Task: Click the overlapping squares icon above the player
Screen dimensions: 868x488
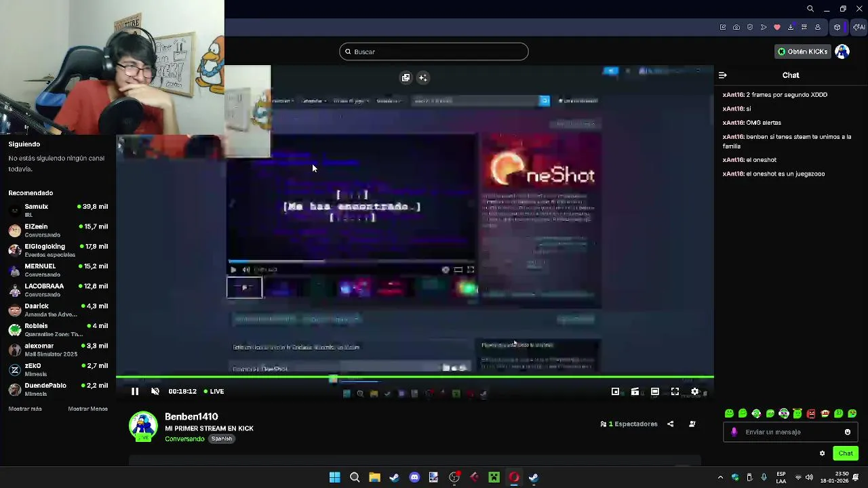Action: click(x=406, y=78)
